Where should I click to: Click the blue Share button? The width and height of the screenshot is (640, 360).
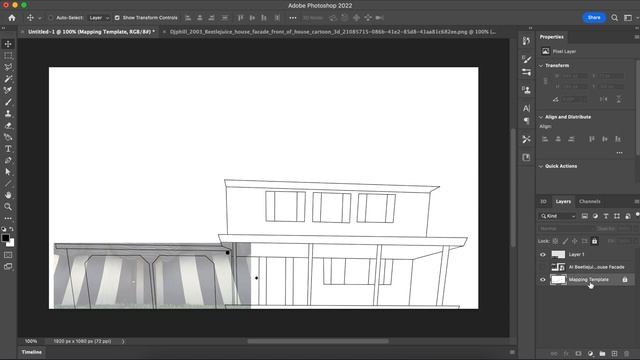click(x=593, y=18)
